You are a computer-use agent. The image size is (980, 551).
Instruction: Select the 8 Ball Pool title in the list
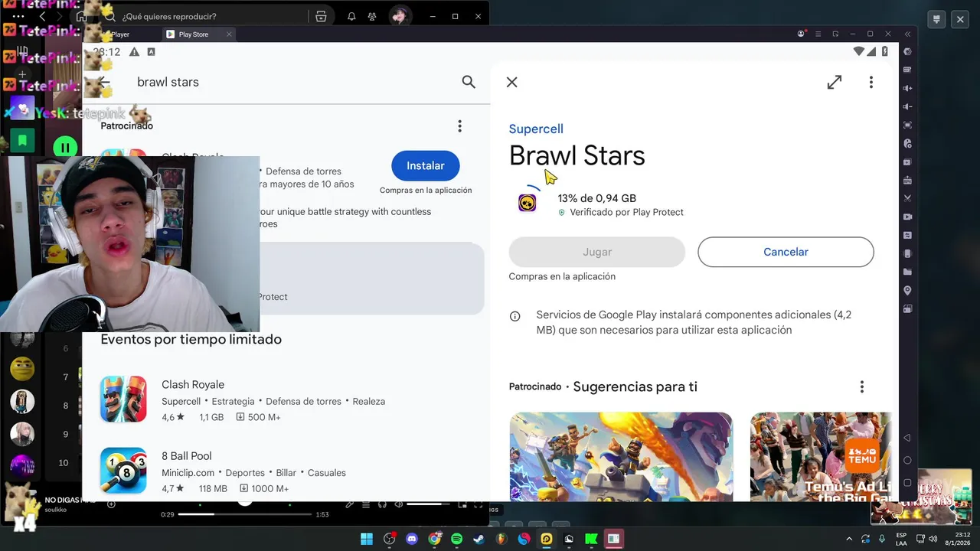point(187,455)
